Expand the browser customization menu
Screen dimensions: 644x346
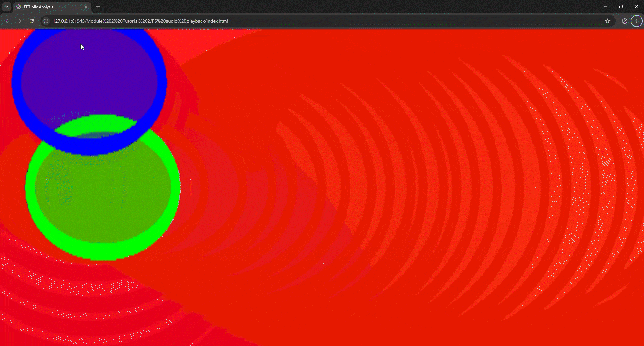[636, 21]
